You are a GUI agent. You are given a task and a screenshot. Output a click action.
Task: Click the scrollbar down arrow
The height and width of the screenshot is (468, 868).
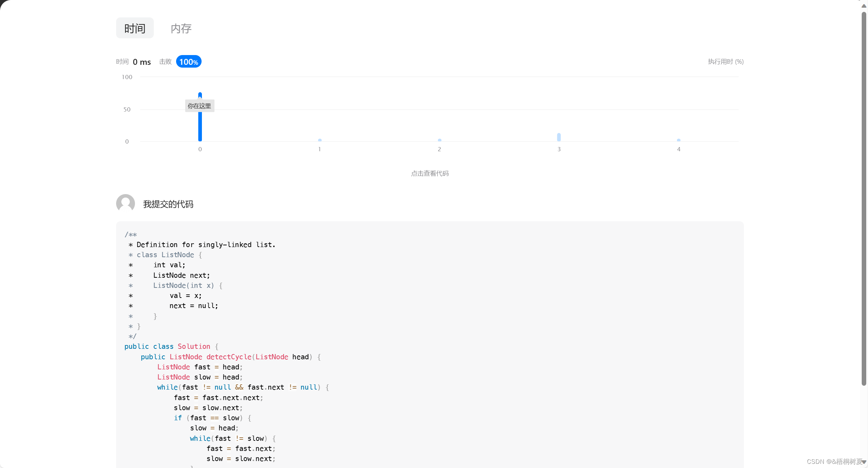coord(864,462)
